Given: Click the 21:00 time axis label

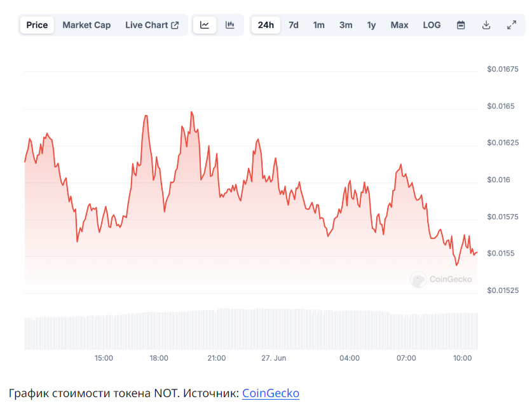Looking at the screenshot, I should click(217, 358).
